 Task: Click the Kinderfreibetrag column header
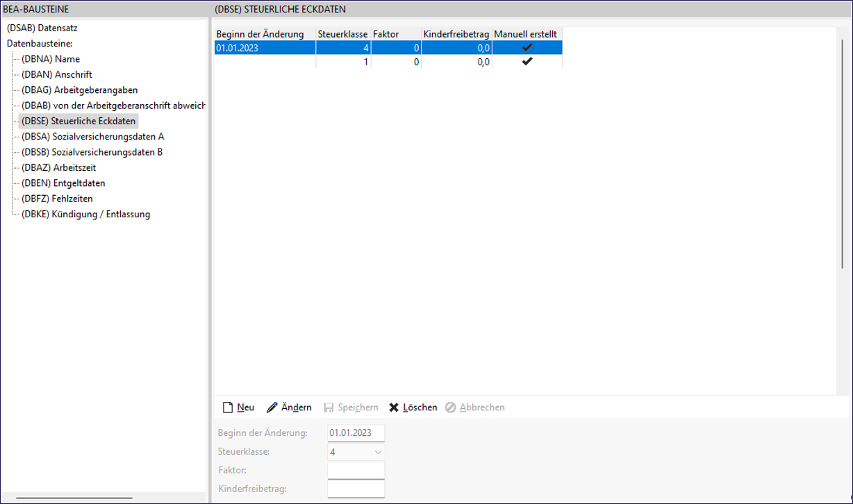[456, 34]
